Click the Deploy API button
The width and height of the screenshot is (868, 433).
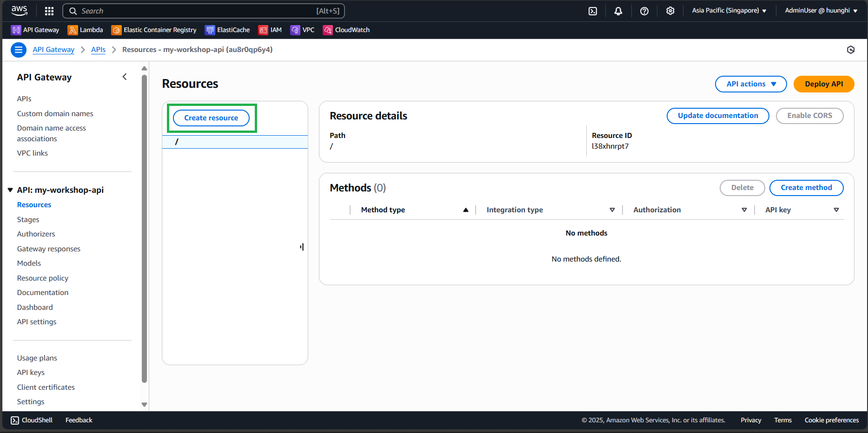click(824, 84)
